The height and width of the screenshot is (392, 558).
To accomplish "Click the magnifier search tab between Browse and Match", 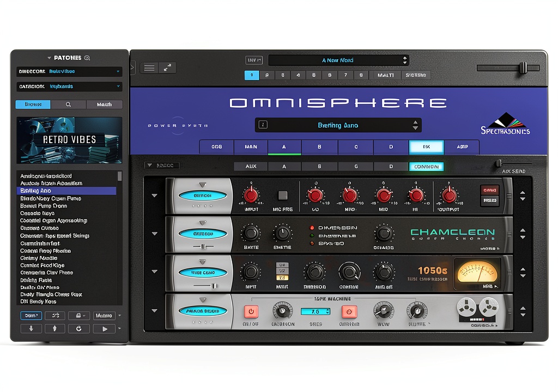I will [68, 104].
